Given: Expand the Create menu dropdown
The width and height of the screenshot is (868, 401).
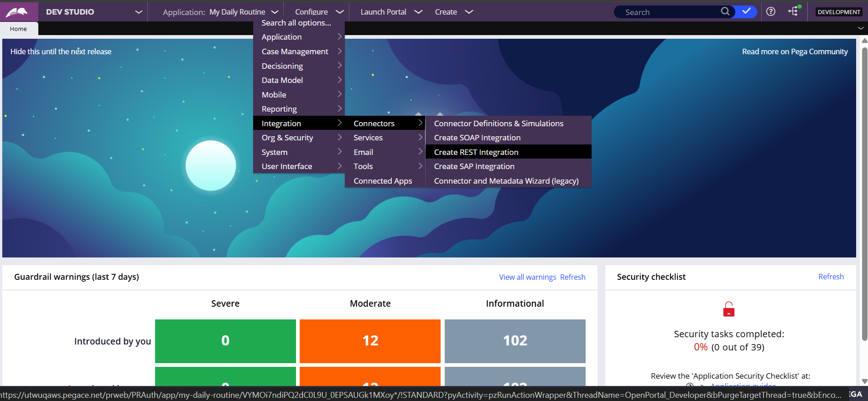Looking at the screenshot, I should tap(468, 12).
